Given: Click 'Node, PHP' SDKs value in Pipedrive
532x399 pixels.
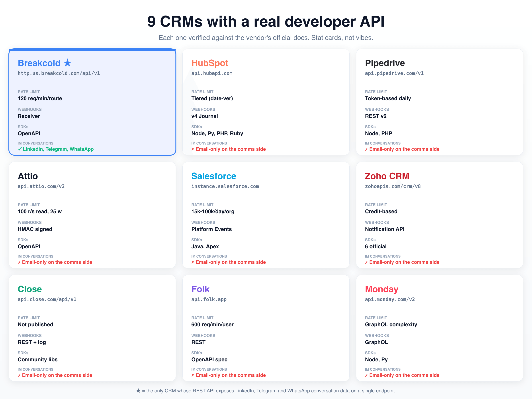Looking at the screenshot, I should tap(379, 133).
